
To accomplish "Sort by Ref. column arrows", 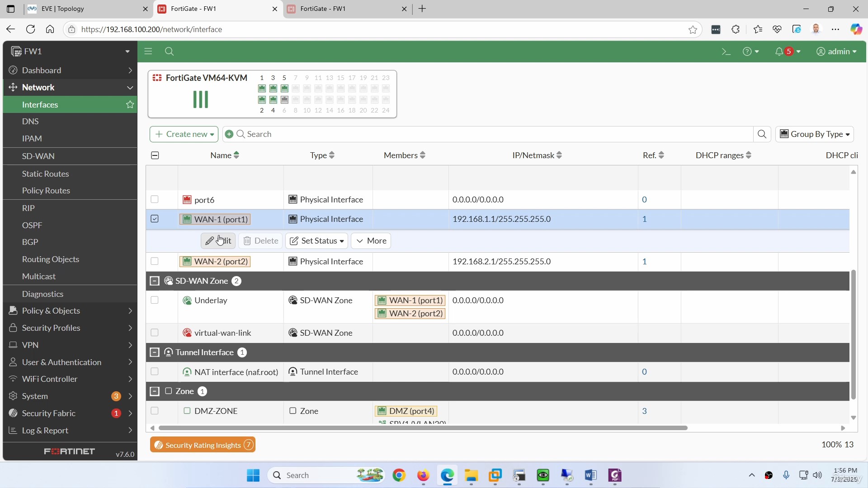I will 661,155.
